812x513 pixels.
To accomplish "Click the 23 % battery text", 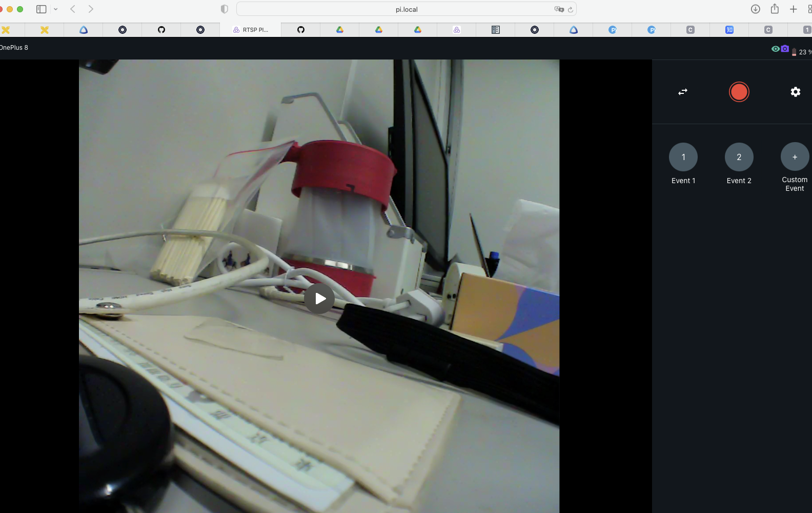I will pyautogui.click(x=805, y=52).
